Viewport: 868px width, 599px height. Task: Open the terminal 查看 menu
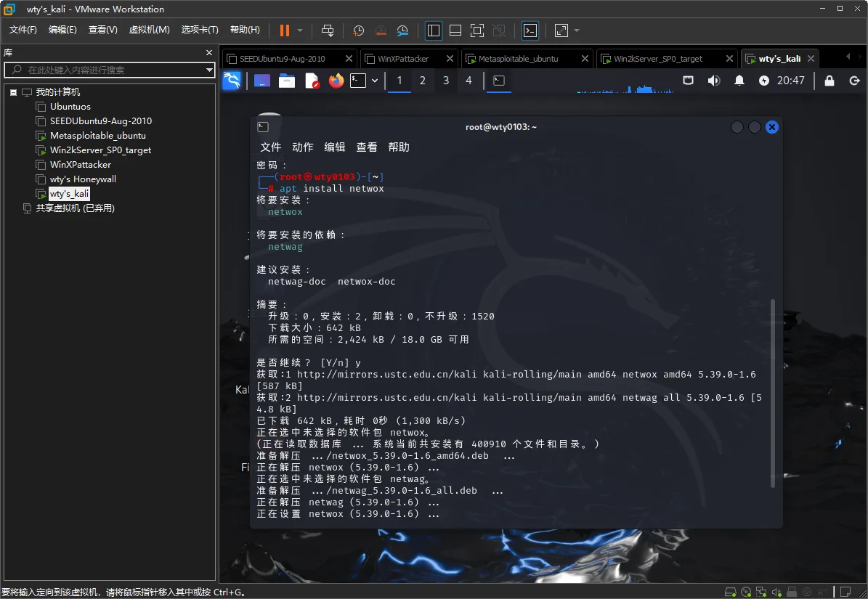[367, 147]
